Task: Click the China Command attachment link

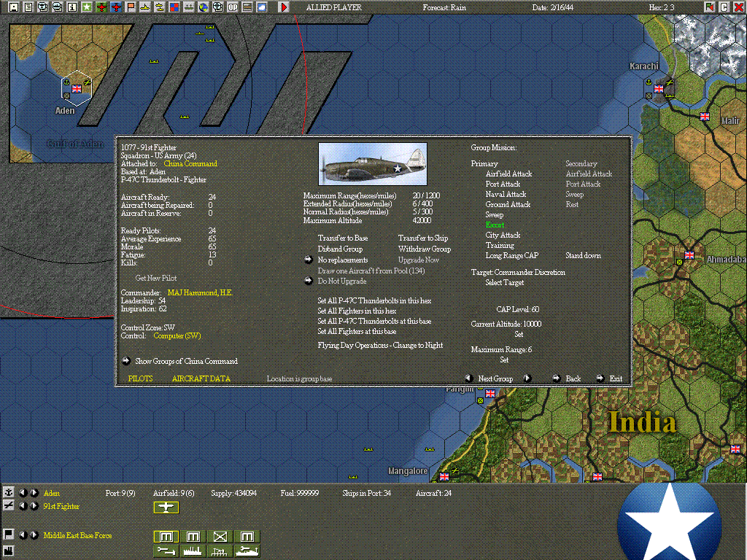Action: (190, 163)
